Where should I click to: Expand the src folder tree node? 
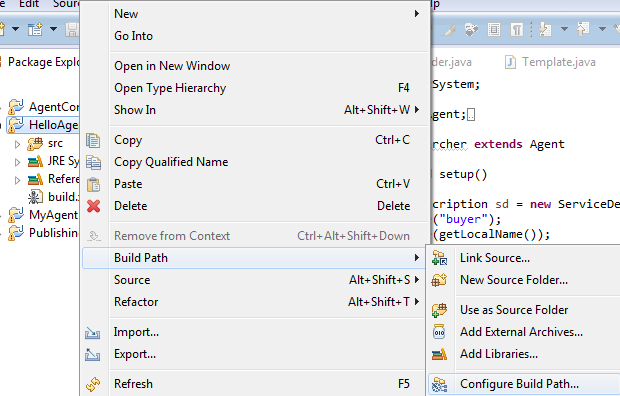tap(17, 144)
